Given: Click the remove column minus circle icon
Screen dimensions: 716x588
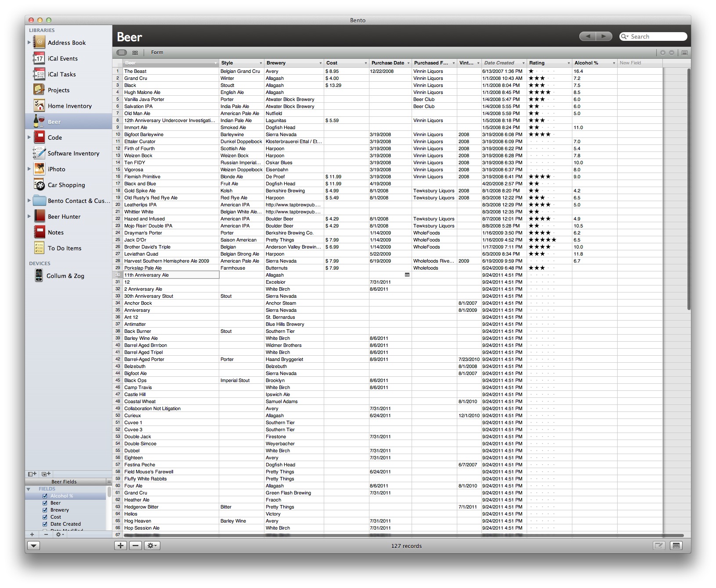Looking at the screenshot, I should point(672,53).
